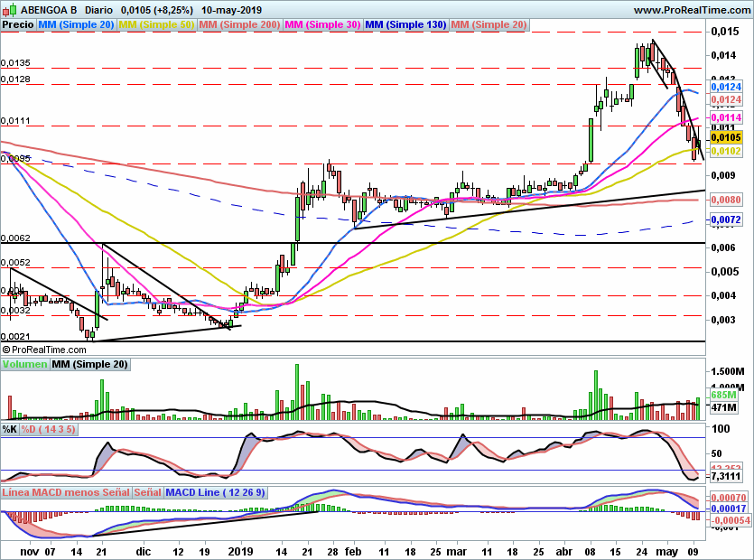Viewport: 754px width, 560px height.
Task: Click the 0,006 price scale label
Action: [x=723, y=247]
